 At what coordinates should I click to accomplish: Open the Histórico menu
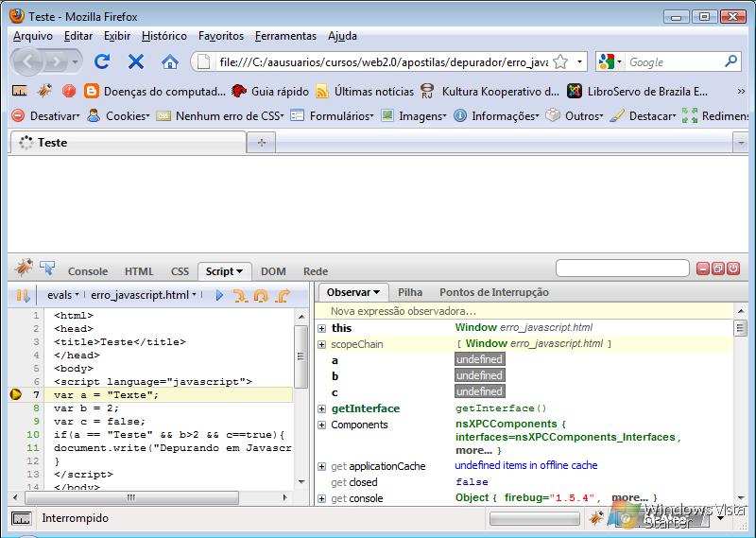163,36
